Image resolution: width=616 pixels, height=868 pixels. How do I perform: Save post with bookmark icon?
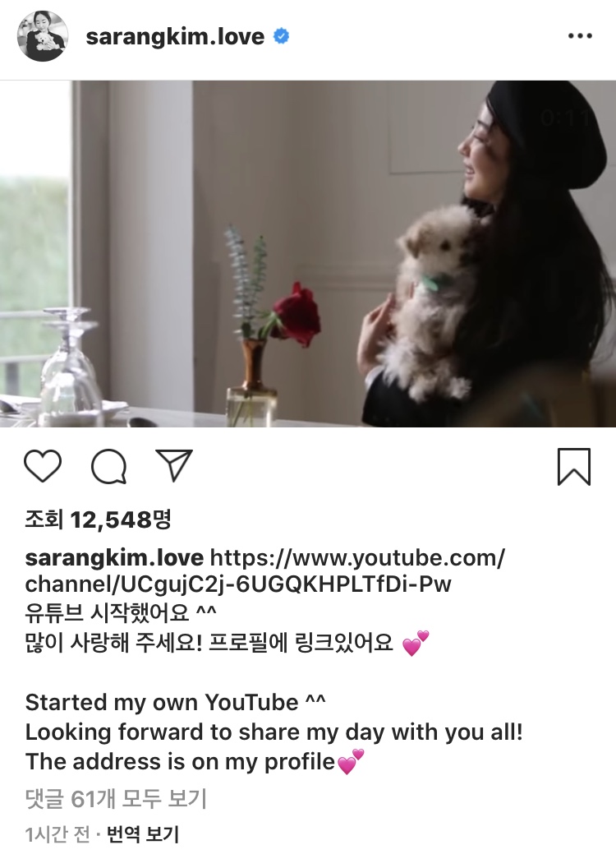click(x=574, y=467)
